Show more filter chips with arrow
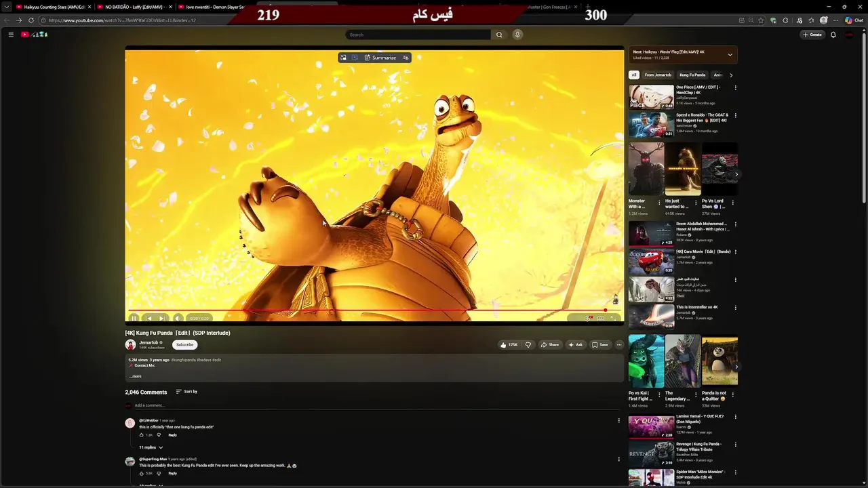868x488 pixels. (731, 75)
